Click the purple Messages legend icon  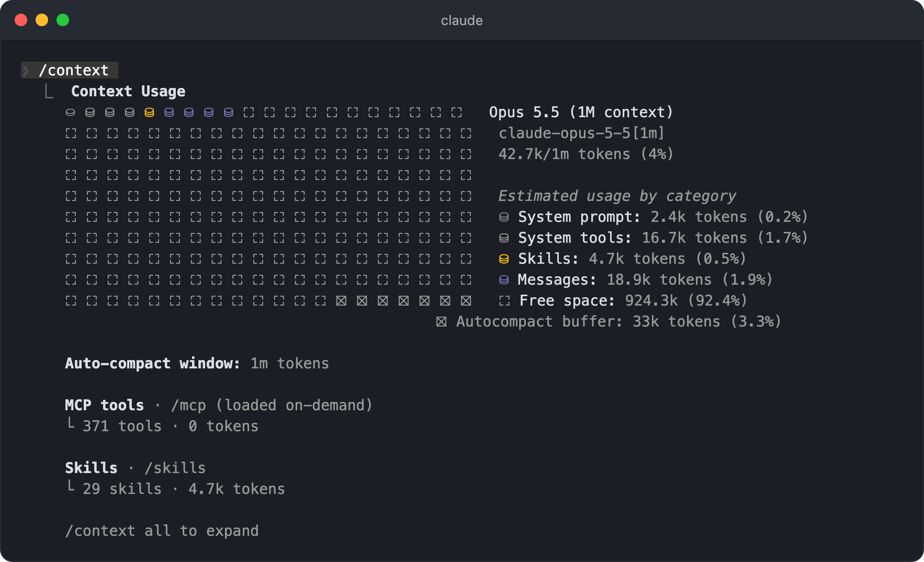(x=504, y=280)
